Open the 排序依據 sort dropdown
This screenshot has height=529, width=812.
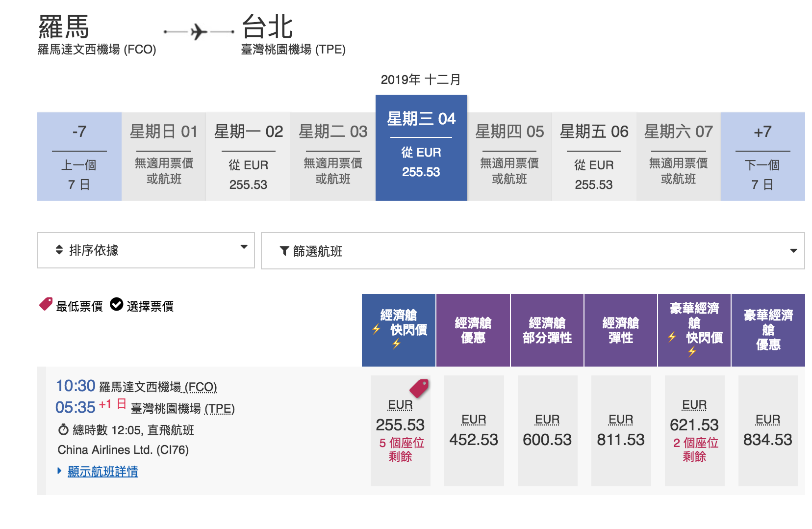point(146,250)
